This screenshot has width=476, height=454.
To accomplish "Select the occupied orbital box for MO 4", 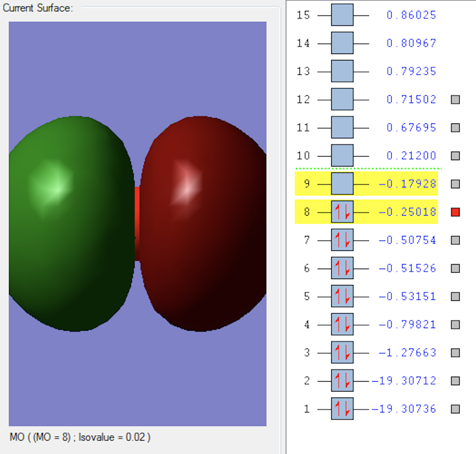I will (342, 325).
